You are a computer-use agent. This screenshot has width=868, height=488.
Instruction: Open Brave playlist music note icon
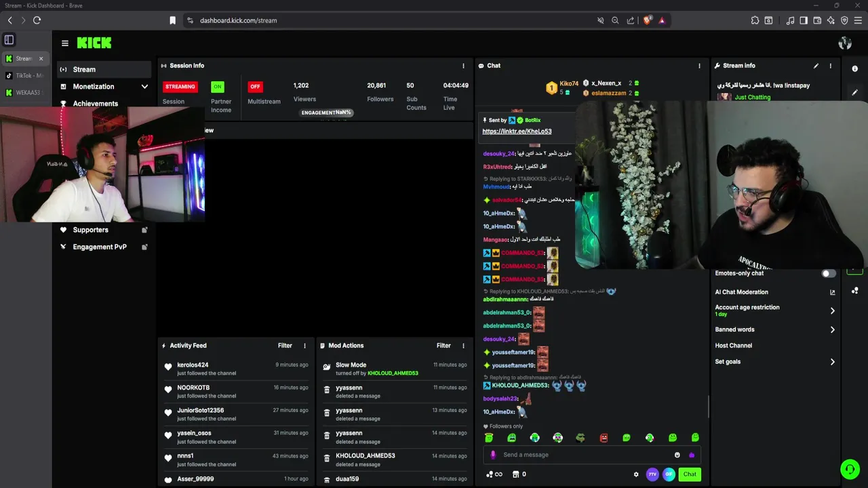pos(790,20)
